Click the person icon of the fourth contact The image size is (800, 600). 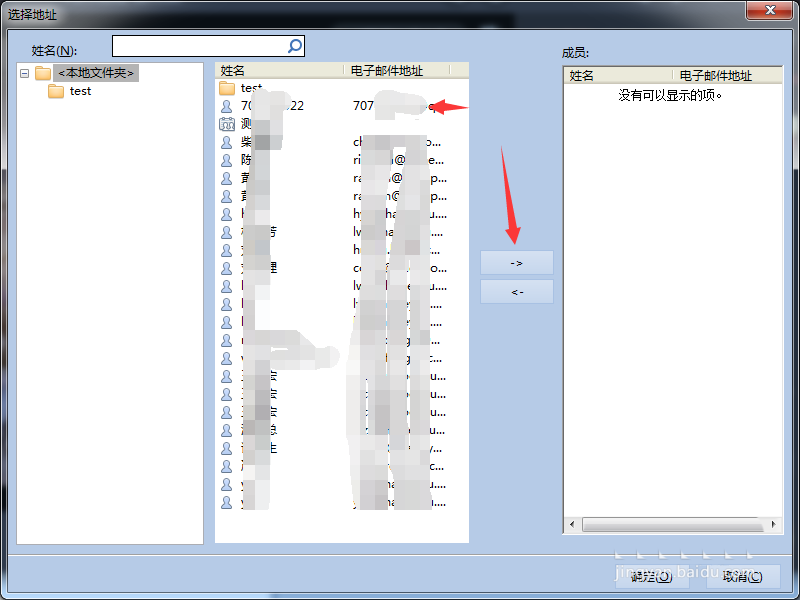click(x=226, y=160)
